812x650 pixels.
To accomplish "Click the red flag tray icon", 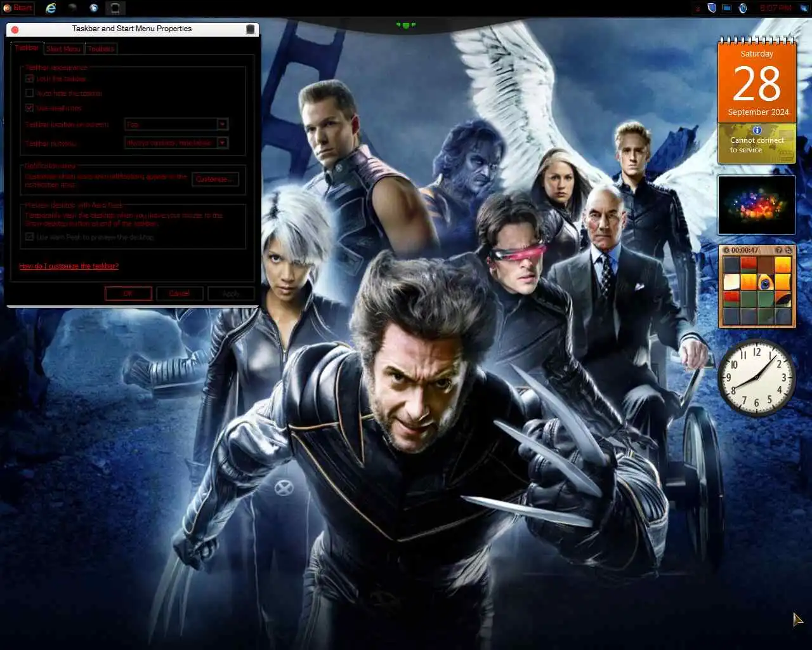I will pos(698,8).
